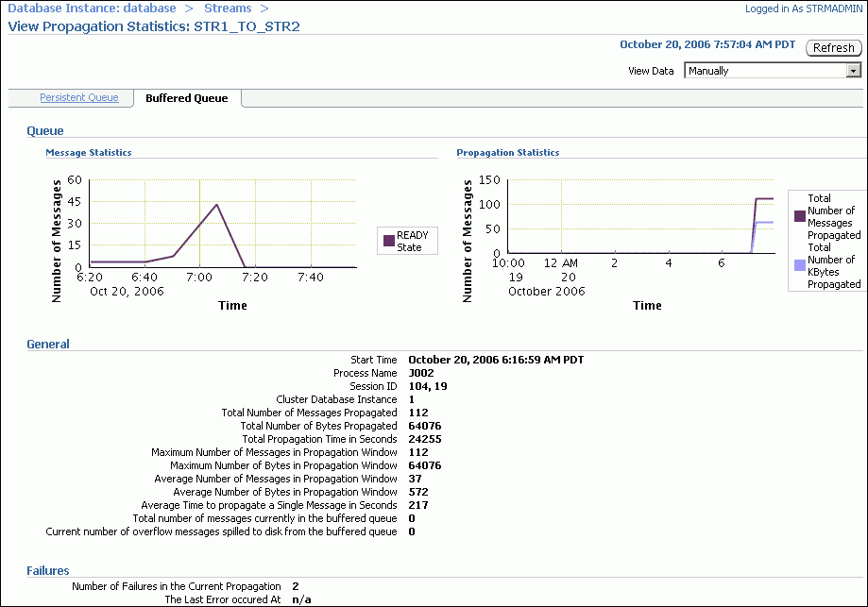Switch to the Persistent Queue tab
This screenshot has width=868, height=607.
point(78,97)
